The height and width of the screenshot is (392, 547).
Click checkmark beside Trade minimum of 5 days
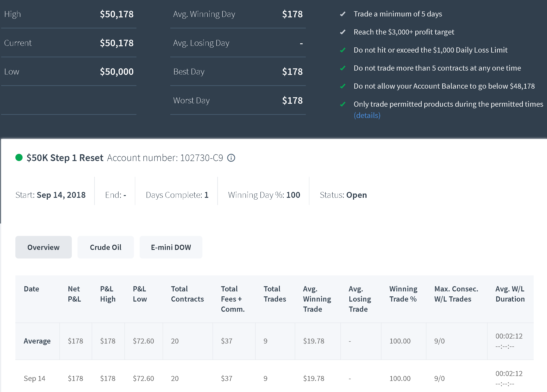[x=343, y=14]
